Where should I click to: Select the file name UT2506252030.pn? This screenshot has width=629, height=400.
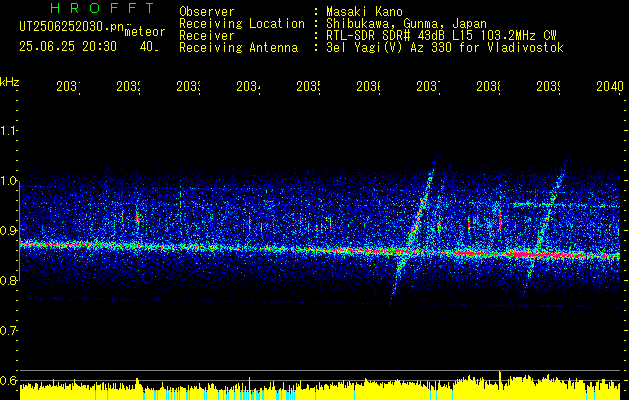(72, 26)
